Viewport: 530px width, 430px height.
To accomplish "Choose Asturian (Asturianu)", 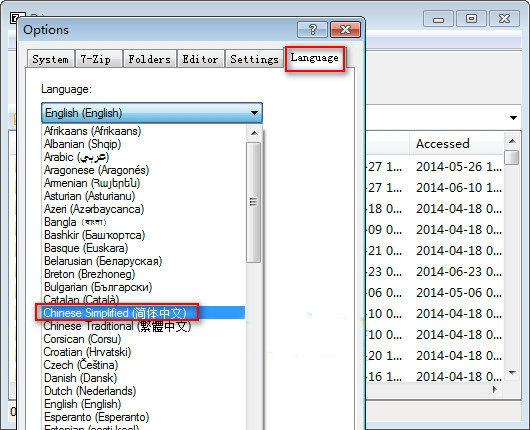I will [144, 196].
